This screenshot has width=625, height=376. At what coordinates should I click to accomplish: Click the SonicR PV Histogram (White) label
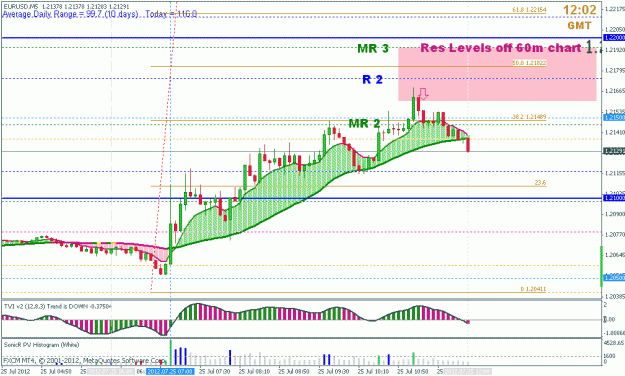(x=41, y=345)
